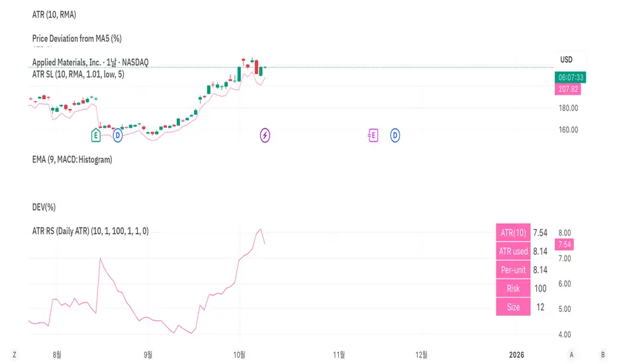Toggle auto scale with the A button
The width and height of the screenshot is (617, 364).
(571, 354)
